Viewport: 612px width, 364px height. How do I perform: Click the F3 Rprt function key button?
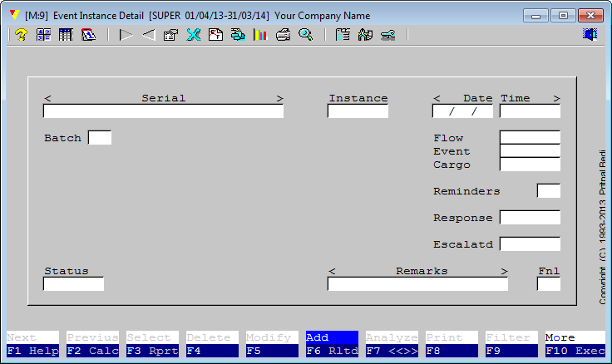pyautogui.click(x=153, y=351)
